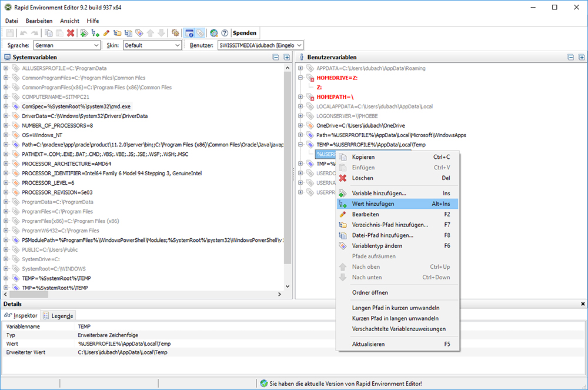Click the Benutzervariablen panel header icon

point(302,58)
